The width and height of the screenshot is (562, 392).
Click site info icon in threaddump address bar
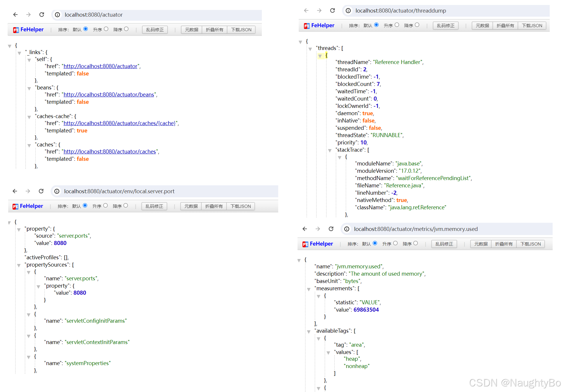pos(348,11)
